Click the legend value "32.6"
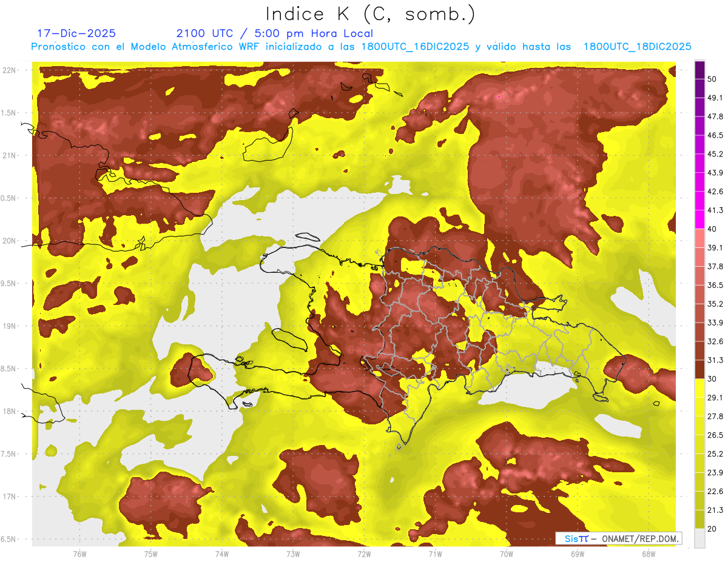 pyautogui.click(x=715, y=341)
